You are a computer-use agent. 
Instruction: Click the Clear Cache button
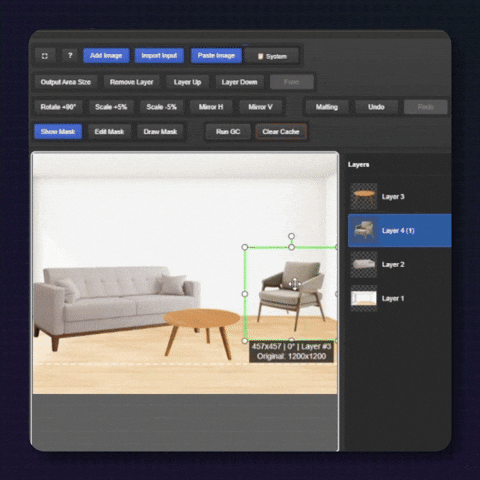281,132
